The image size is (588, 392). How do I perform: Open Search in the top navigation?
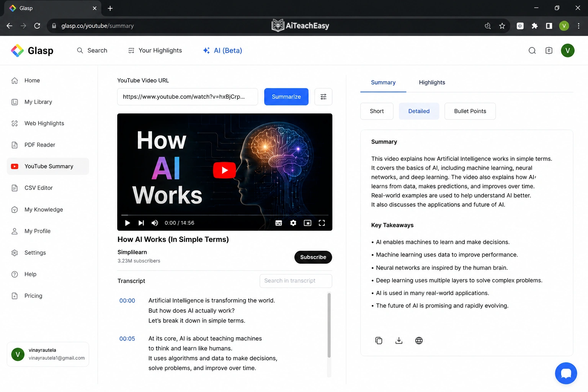(x=92, y=51)
